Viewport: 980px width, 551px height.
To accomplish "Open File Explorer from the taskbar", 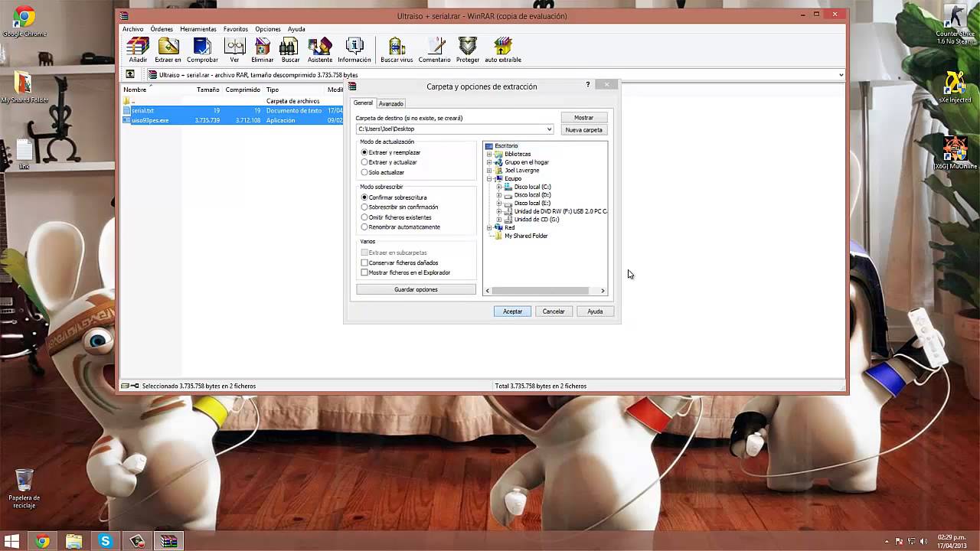I will [73, 541].
